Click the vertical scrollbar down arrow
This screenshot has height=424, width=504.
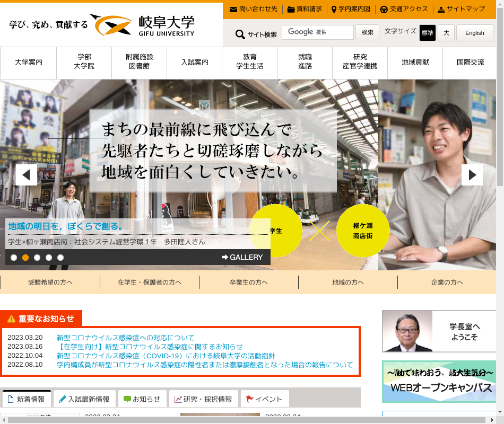pos(500,412)
